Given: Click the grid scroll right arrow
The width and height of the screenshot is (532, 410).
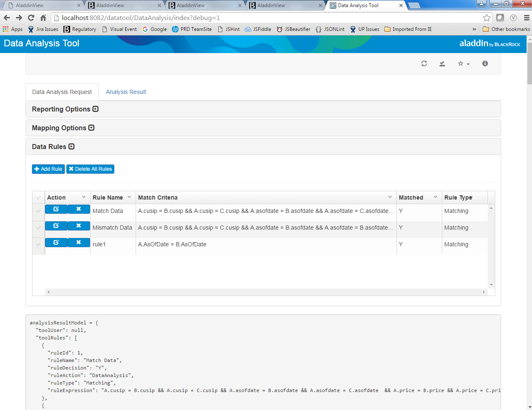Looking at the screenshot, I should [x=484, y=292].
